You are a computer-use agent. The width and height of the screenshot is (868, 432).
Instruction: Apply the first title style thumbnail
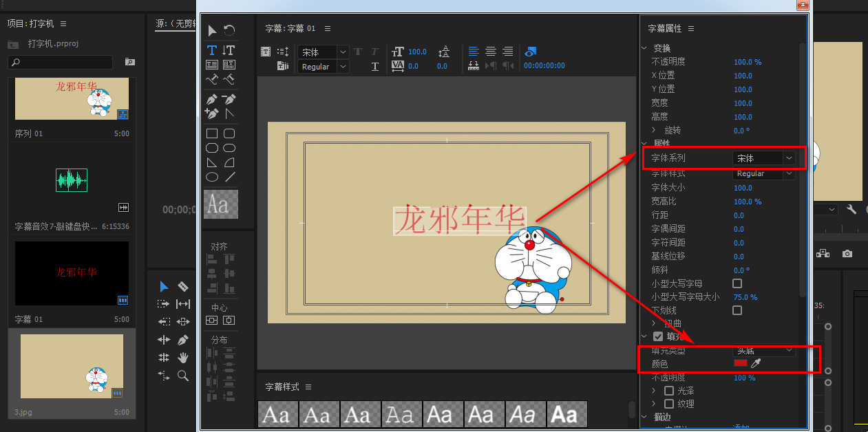coord(277,415)
